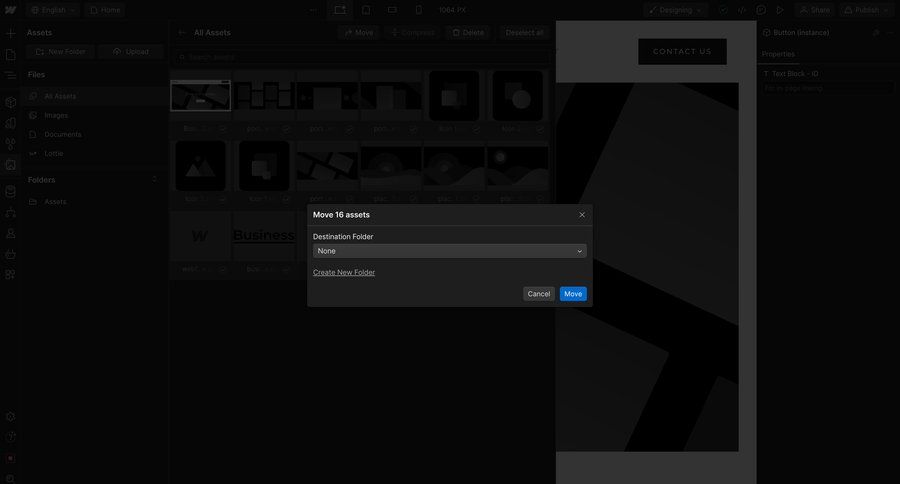The image size is (900, 484).
Task: Click the Deselect all button
Action: (x=524, y=33)
